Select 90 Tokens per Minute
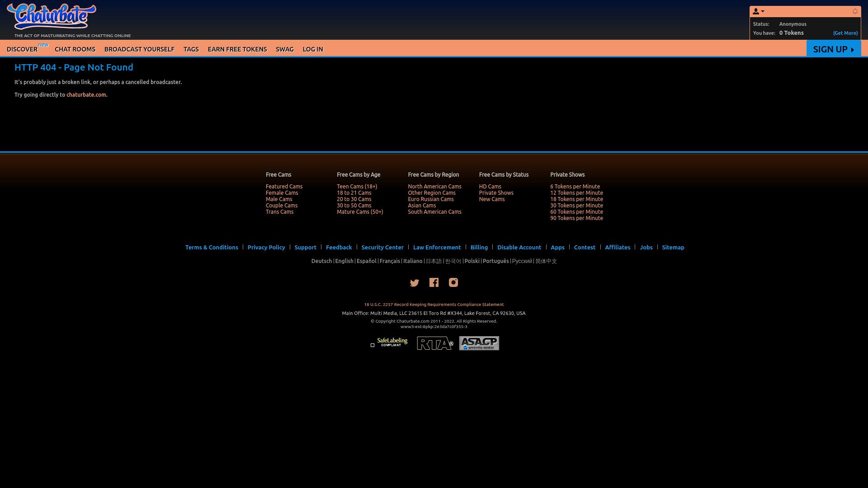The height and width of the screenshot is (488, 868). tap(576, 218)
